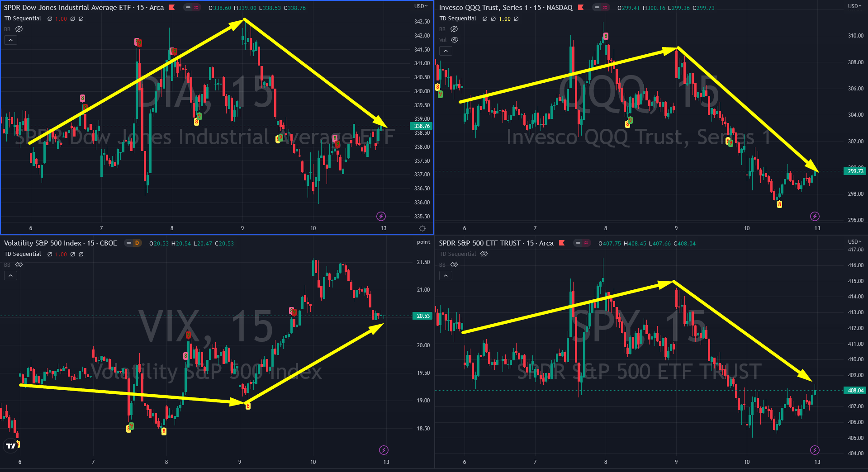Viewport: 868px width, 472px height.
Task: Click the 416.00 price level on SPY axis
Action: pyautogui.click(x=855, y=265)
